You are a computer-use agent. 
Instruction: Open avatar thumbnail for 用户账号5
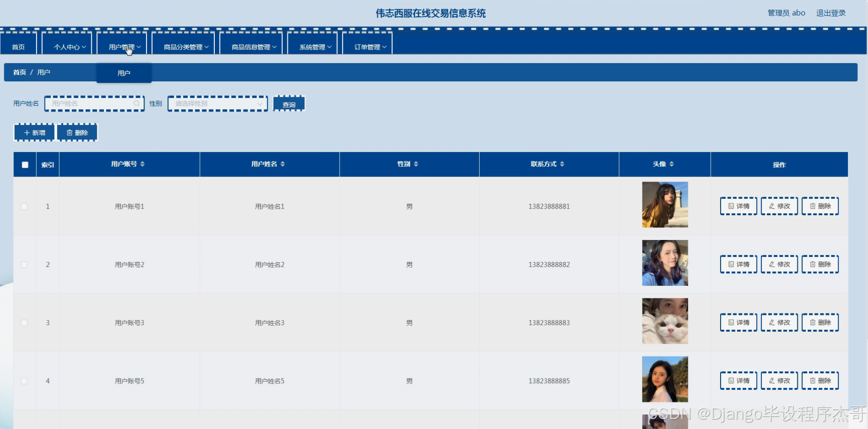point(665,379)
